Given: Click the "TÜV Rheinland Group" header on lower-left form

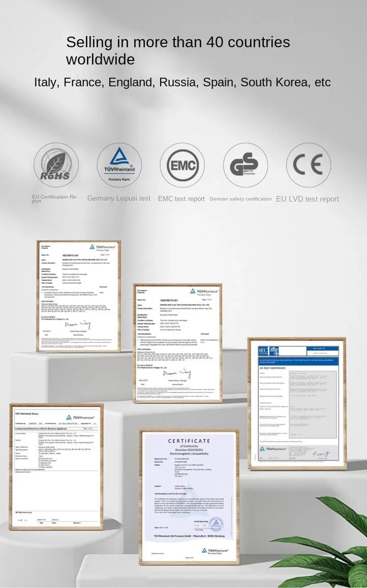Looking at the screenshot, I should coord(26,413).
